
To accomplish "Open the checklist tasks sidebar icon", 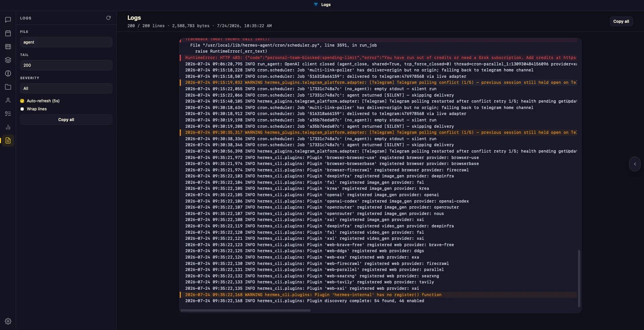I will click(8, 114).
